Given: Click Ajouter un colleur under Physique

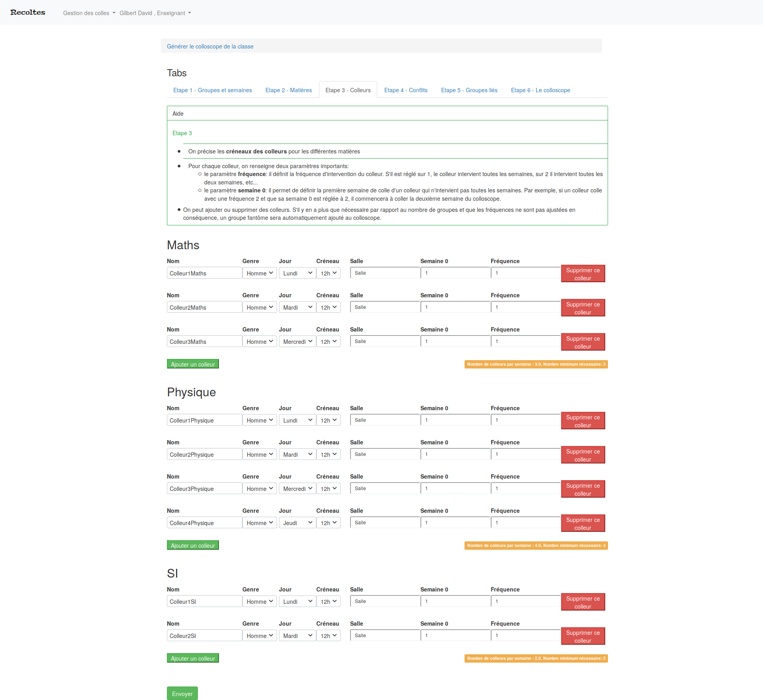Looking at the screenshot, I should coord(193,545).
